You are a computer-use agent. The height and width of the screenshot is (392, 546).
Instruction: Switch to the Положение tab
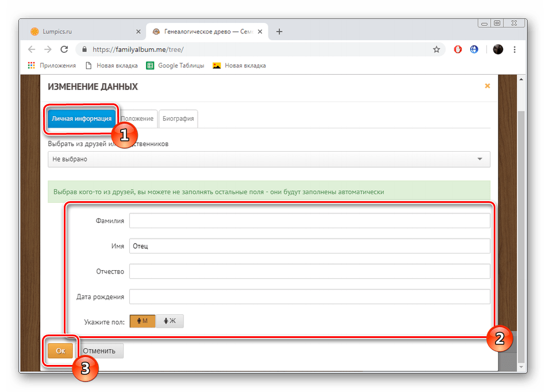tap(137, 119)
